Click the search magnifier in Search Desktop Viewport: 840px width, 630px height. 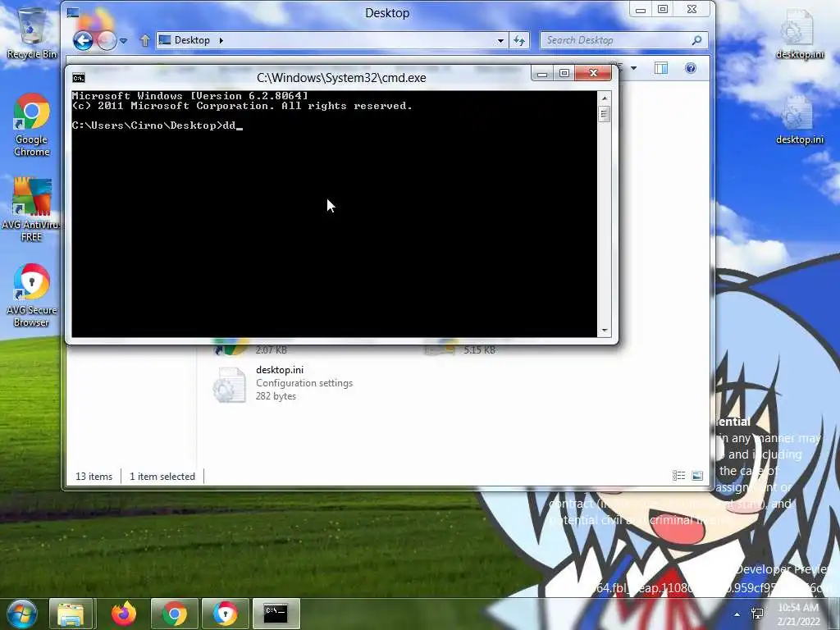click(x=696, y=40)
